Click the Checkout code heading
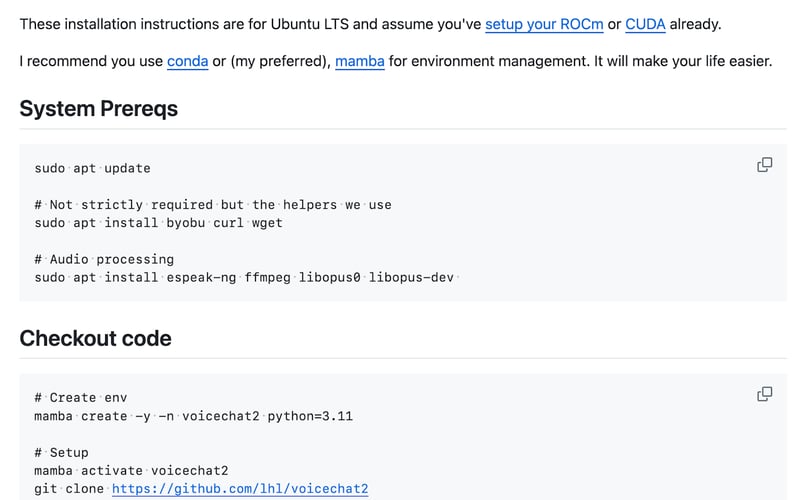The height and width of the screenshot is (500, 800). click(96, 338)
